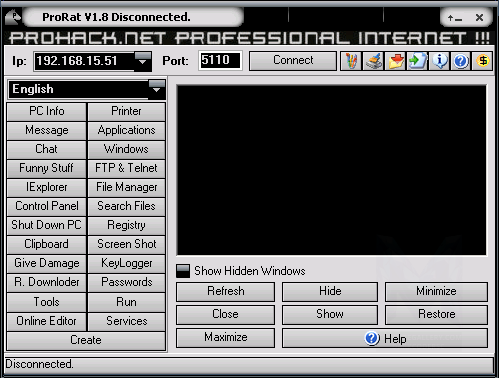The width and height of the screenshot is (499, 378).
Task: Click the 'ProRat V1.8 Disconnected.' title text
Action: tap(116, 17)
